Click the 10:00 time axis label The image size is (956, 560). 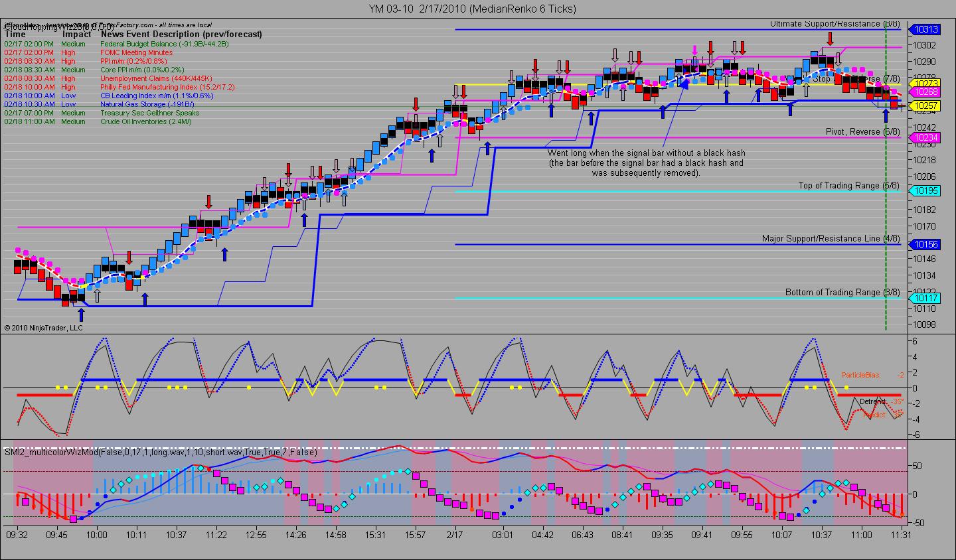click(97, 534)
